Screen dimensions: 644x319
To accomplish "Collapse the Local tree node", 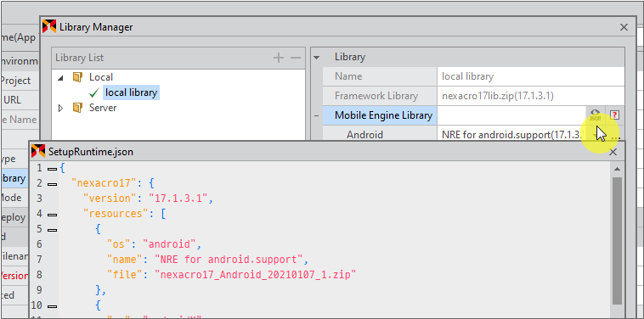I will [61, 77].
